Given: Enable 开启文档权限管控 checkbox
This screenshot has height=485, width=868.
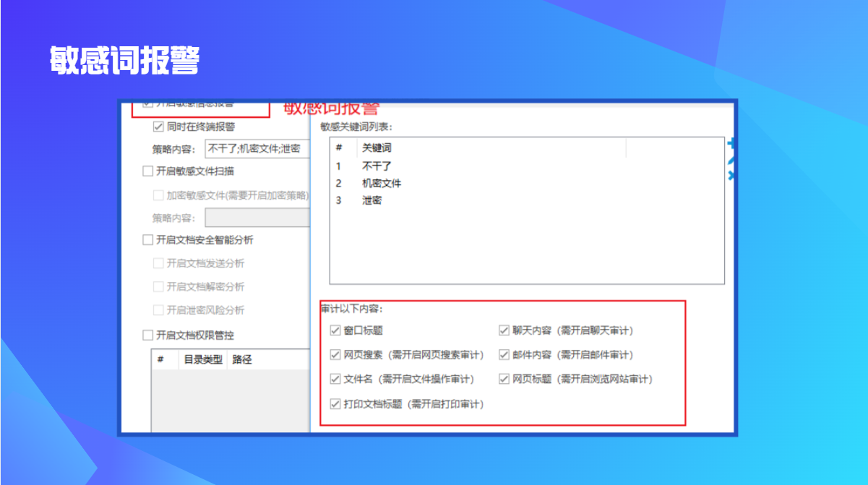Looking at the screenshot, I should [x=148, y=335].
